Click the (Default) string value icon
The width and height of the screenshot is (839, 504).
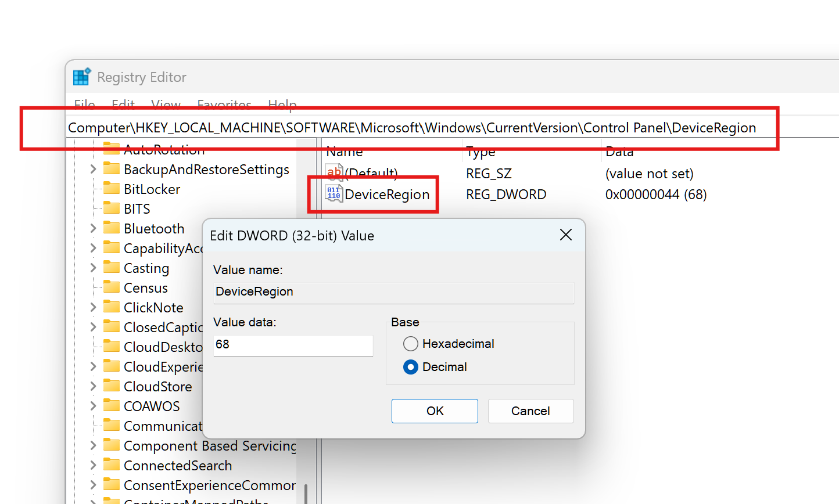point(334,172)
